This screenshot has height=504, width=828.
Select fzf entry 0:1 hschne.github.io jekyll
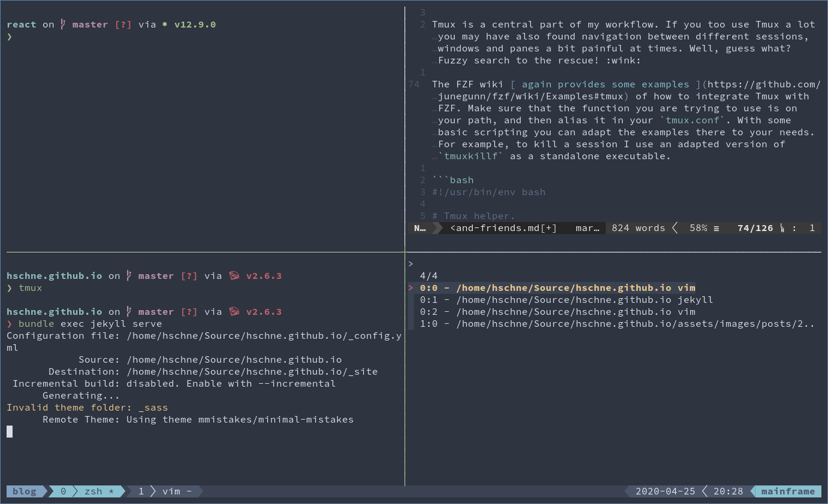567,300
